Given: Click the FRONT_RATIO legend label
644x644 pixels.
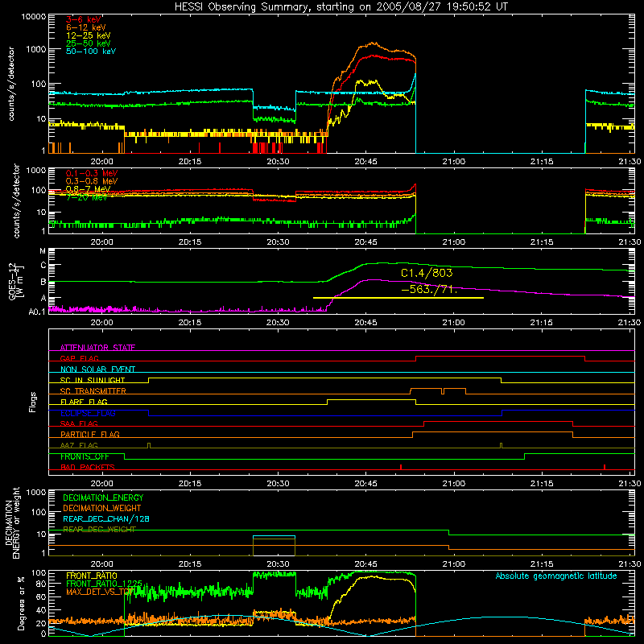Looking at the screenshot, I should point(92,576).
